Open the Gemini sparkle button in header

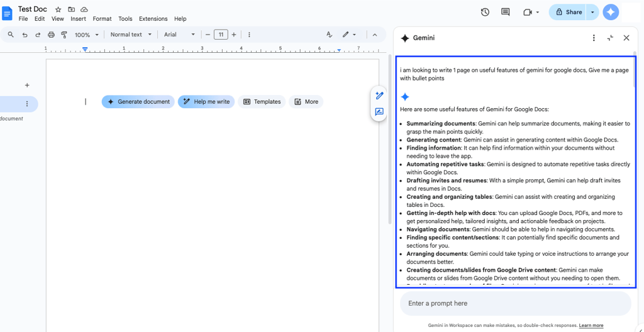click(x=611, y=12)
